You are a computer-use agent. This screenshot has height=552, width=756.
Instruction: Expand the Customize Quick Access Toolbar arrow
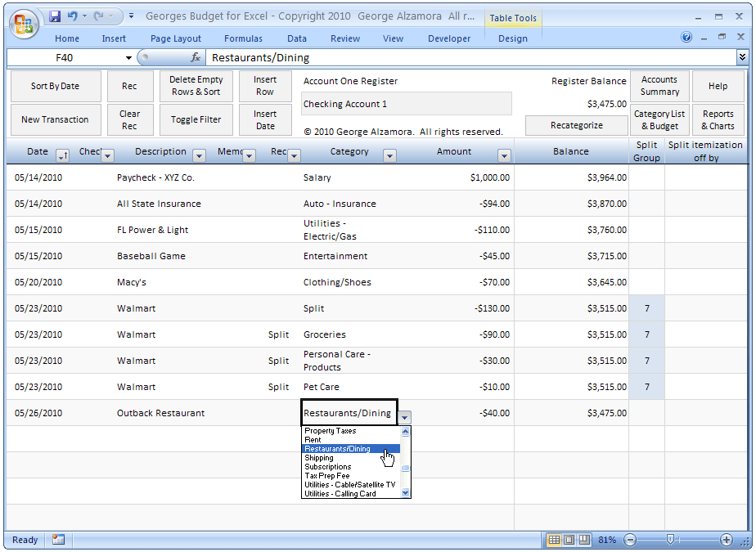tap(131, 15)
